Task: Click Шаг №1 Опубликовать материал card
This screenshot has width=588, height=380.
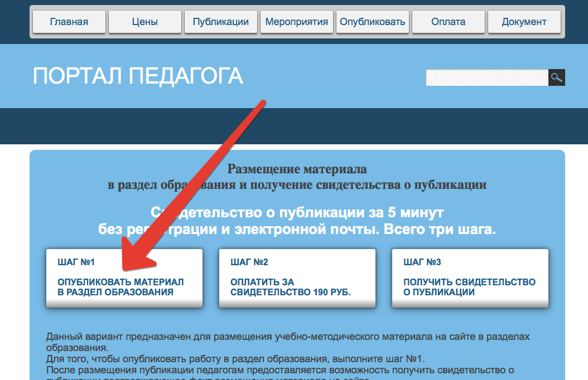Action: [124, 278]
